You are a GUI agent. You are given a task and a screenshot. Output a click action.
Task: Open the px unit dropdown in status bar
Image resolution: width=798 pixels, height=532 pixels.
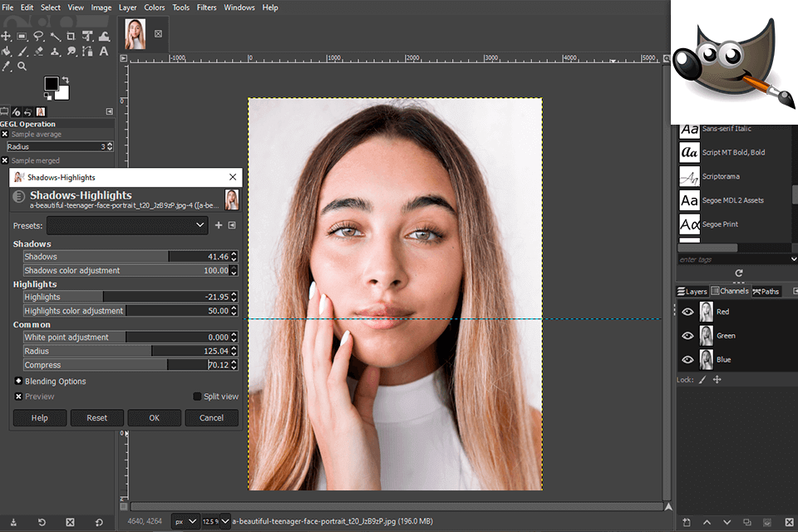coord(185,522)
